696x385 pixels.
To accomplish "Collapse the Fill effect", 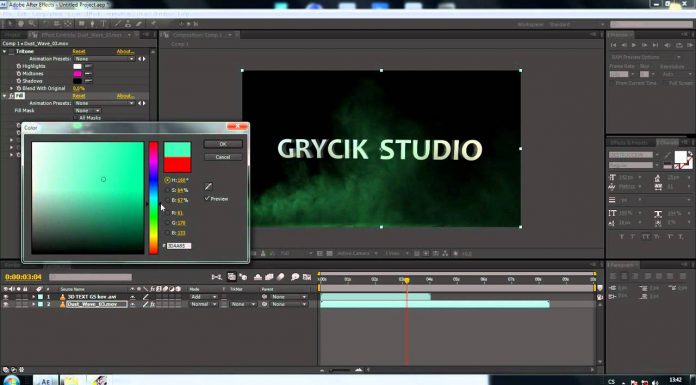I will point(4,96).
